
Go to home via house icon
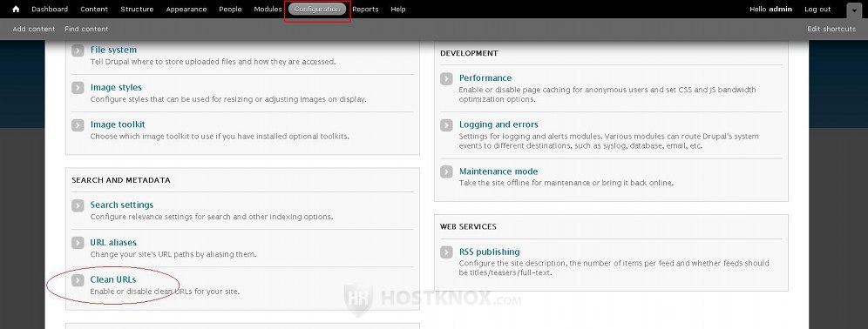click(16, 9)
